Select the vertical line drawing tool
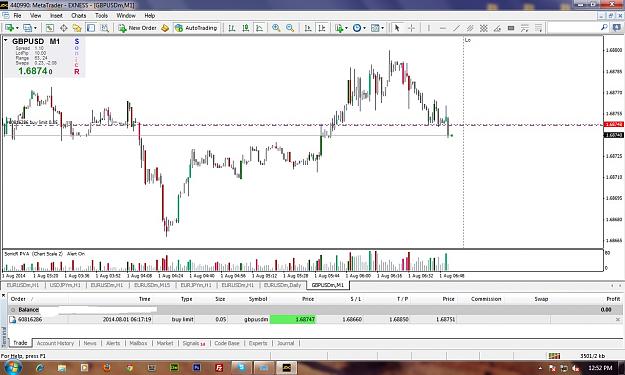 429,28
